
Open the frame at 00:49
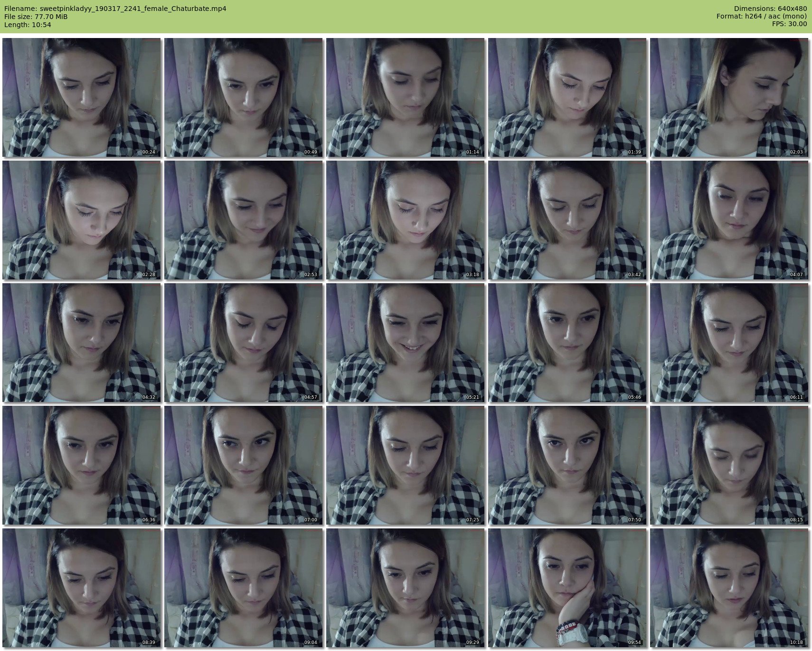click(243, 97)
